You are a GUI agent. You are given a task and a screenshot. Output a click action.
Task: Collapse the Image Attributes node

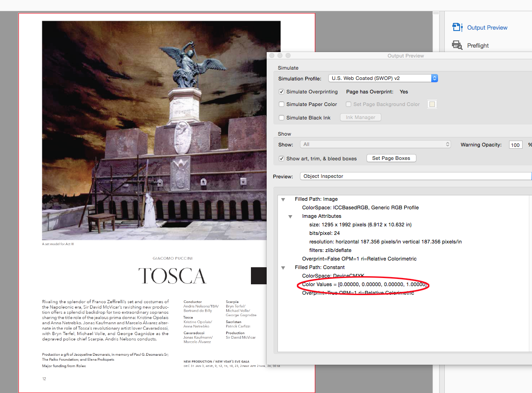click(x=290, y=216)
